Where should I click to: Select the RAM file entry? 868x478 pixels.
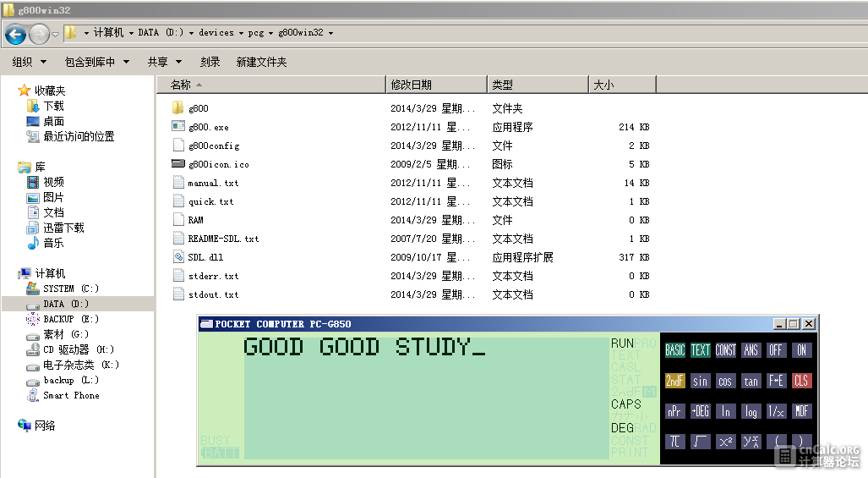click(x=195, y=220)
